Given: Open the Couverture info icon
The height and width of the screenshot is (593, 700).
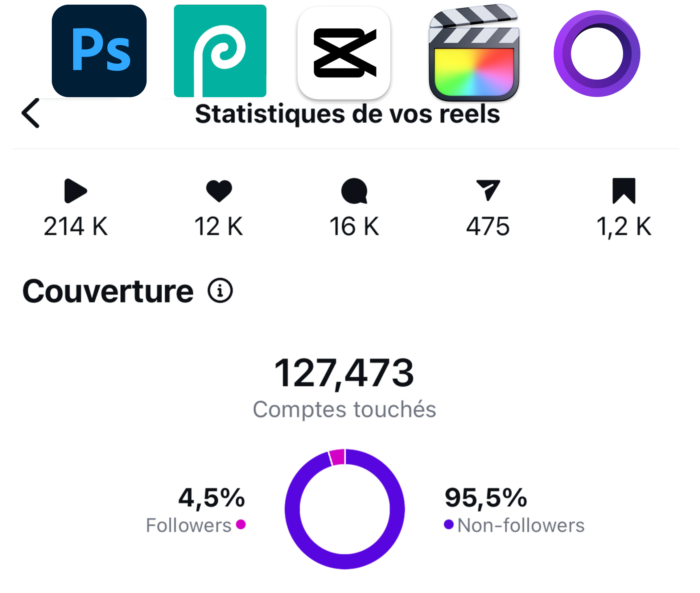Looking at the screenshot, I should pyautogui.click(x=220, y=291).
